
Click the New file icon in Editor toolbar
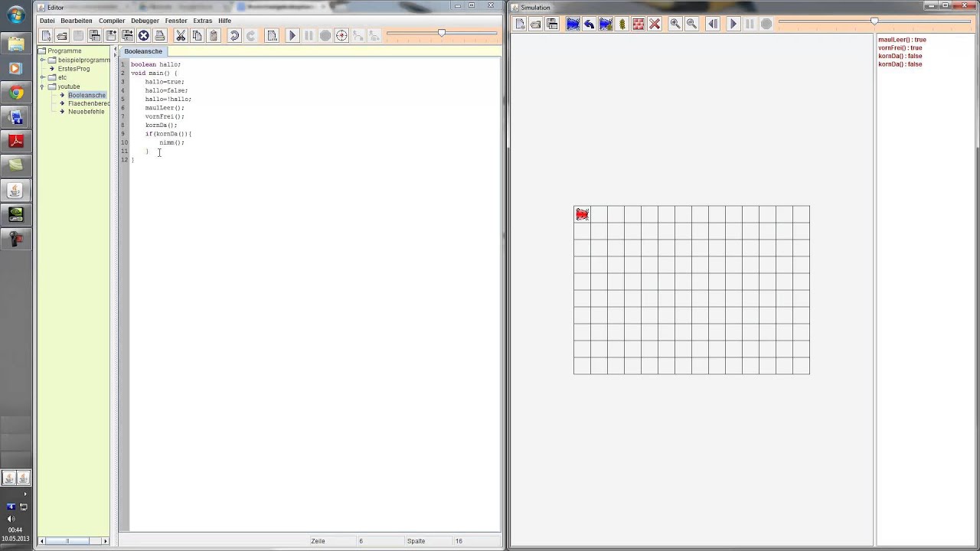click(x=46, y=35)
